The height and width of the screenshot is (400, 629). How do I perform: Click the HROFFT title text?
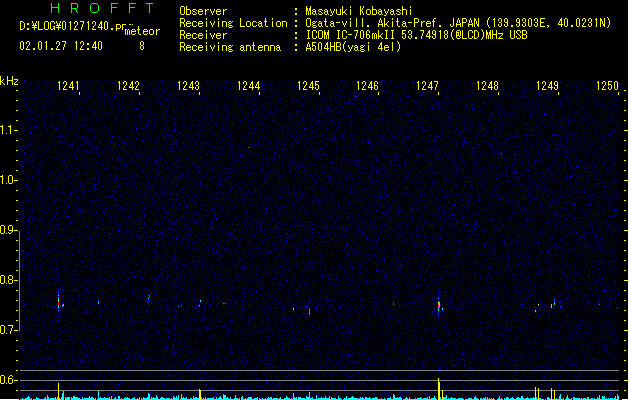click(102, 8)
